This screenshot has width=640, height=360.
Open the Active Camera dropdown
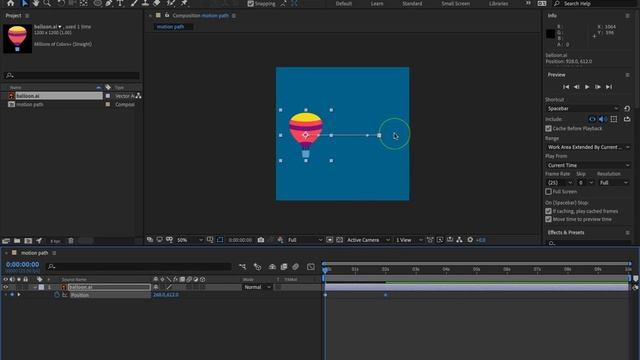368,240
